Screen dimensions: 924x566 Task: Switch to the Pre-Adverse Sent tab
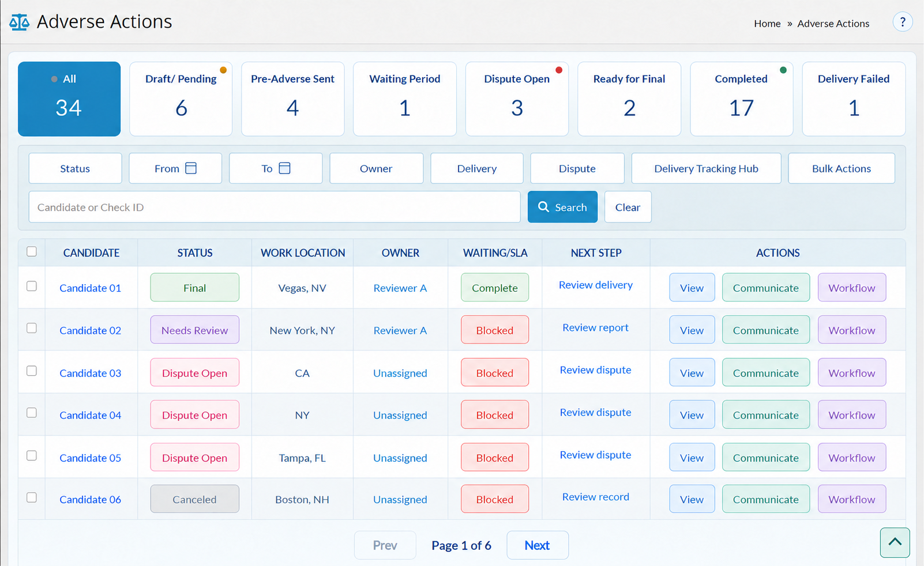pos(293,99)
